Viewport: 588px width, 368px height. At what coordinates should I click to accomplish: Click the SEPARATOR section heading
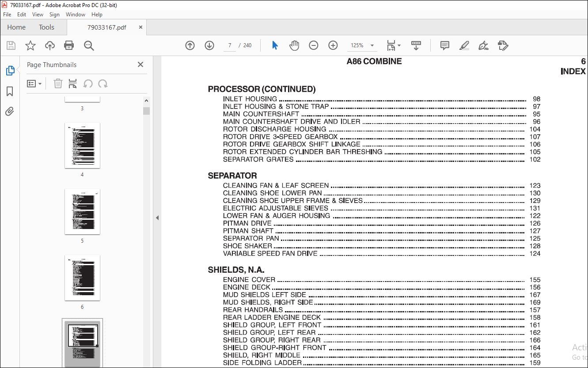(232, 176)
